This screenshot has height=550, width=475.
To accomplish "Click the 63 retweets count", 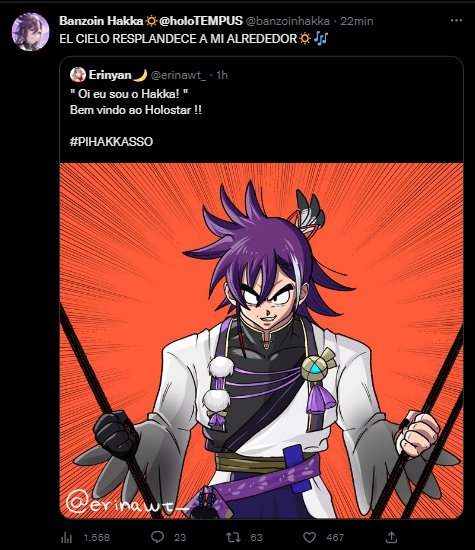I will [256, 537].
